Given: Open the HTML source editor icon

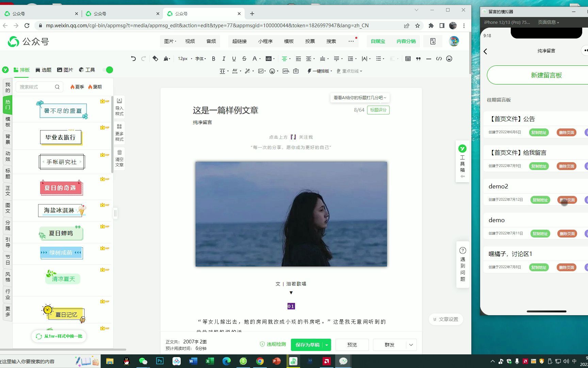Looking at the screenshot, I should [x=286, y=71].
